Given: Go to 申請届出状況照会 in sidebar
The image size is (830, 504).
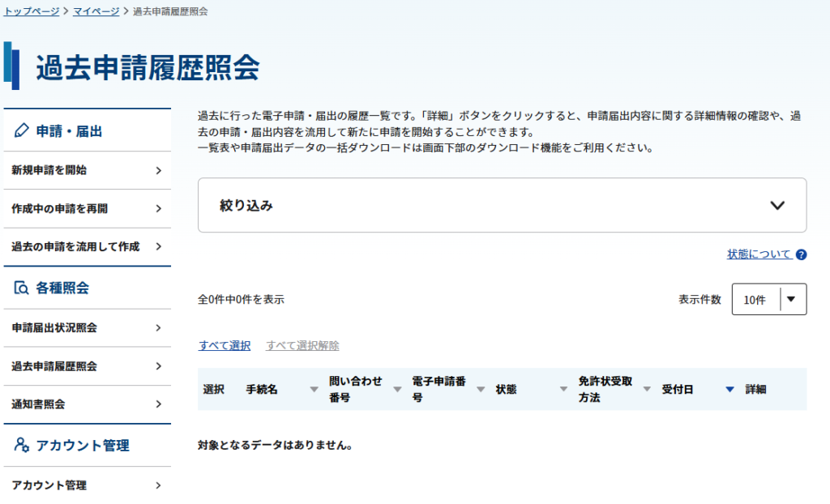Looking at the screenshot, I should click(x=87, y=327).
